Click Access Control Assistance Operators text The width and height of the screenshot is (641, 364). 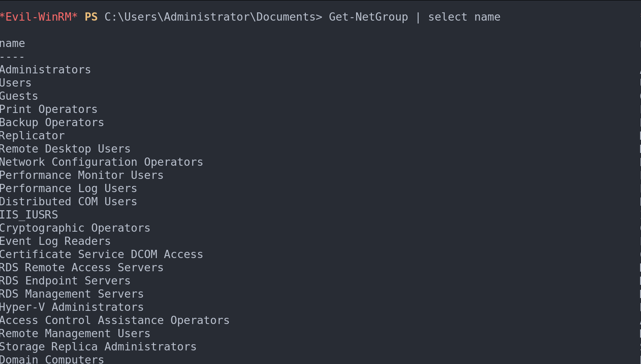click(x=115, y=320)
